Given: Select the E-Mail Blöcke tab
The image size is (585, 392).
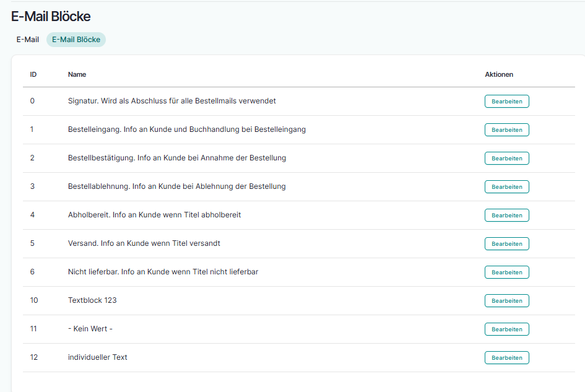Looking at the screenshot, I should click(76, 40).
